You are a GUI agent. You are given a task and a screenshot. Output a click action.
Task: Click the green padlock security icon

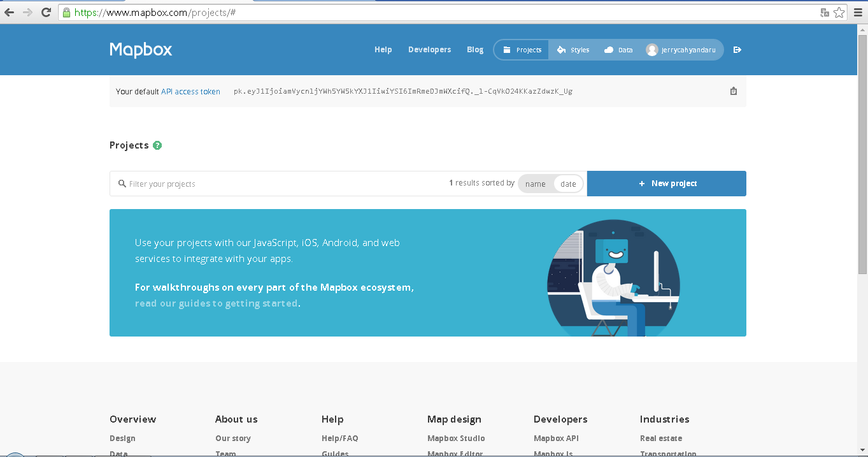tap(66, 12)
